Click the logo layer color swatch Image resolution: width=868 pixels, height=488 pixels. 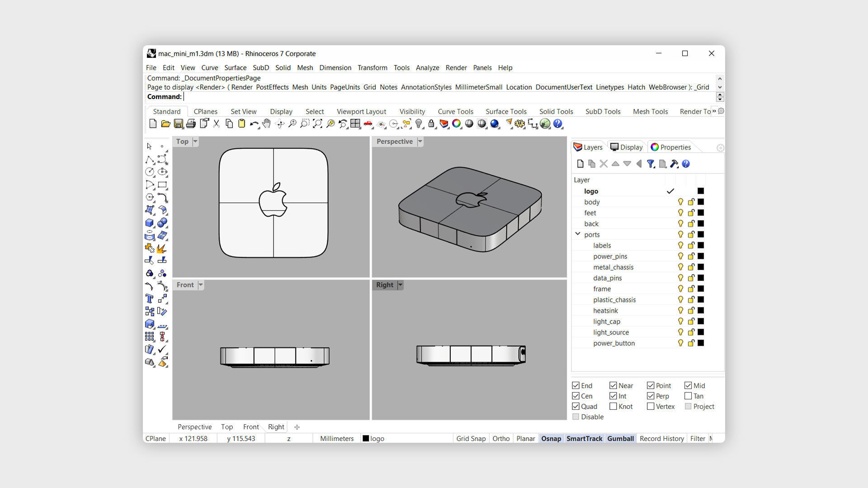pyautogui.click(x=701, y=191)
